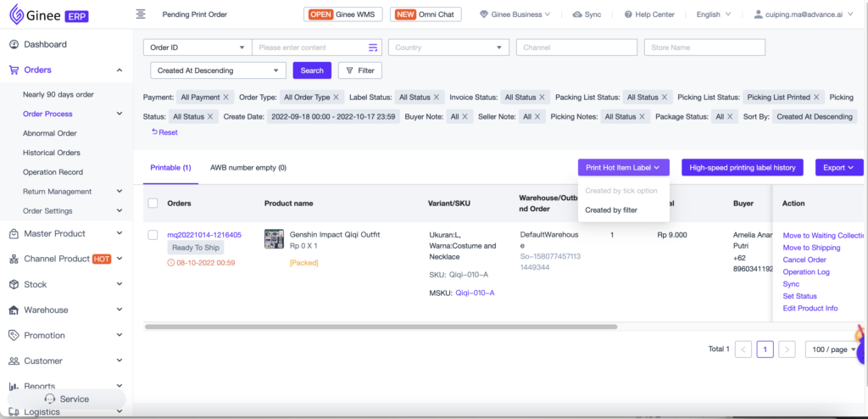Remove the All Order Type filter tag

336,98
